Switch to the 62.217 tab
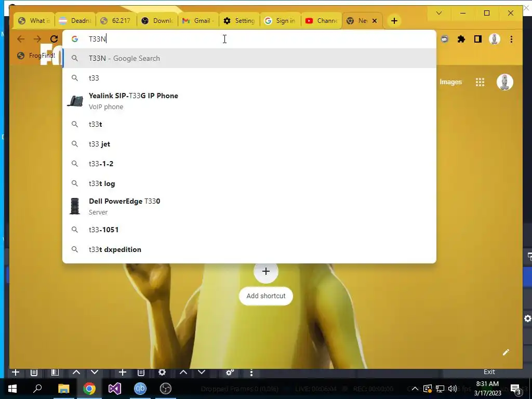The image size is (532, 399). tap(116, 21)
